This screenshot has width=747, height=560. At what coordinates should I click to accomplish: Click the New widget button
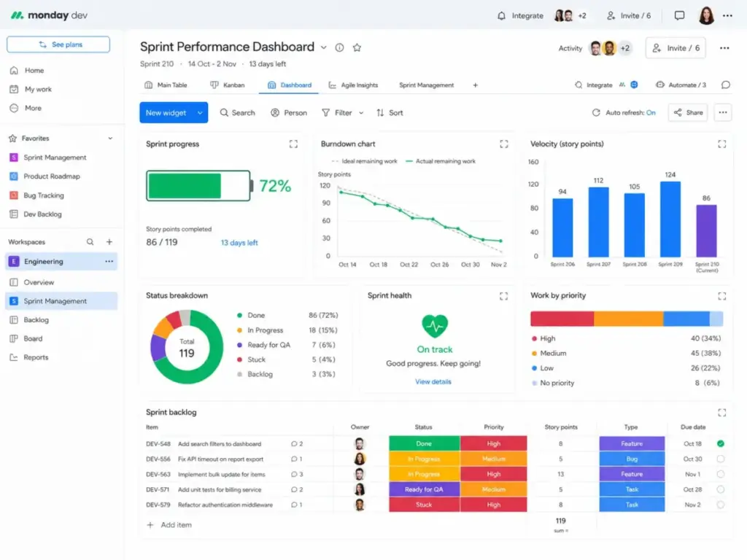pos(166,113)
